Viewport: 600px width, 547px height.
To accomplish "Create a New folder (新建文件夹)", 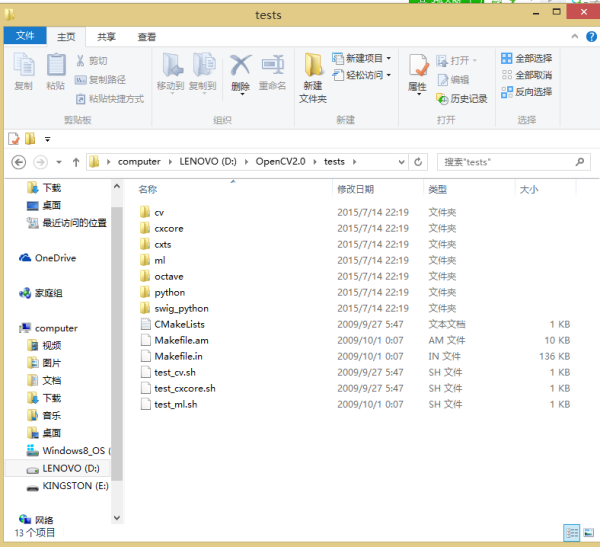I will 313,78.
